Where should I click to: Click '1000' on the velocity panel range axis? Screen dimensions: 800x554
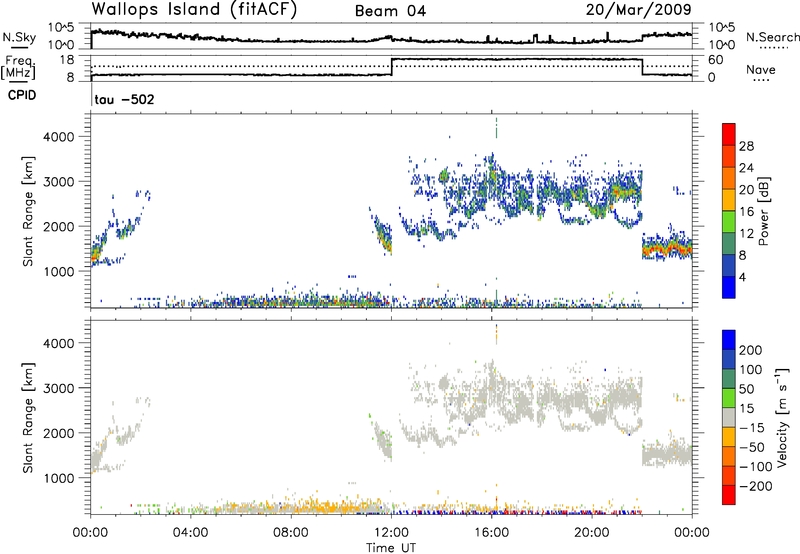(58, 478)
